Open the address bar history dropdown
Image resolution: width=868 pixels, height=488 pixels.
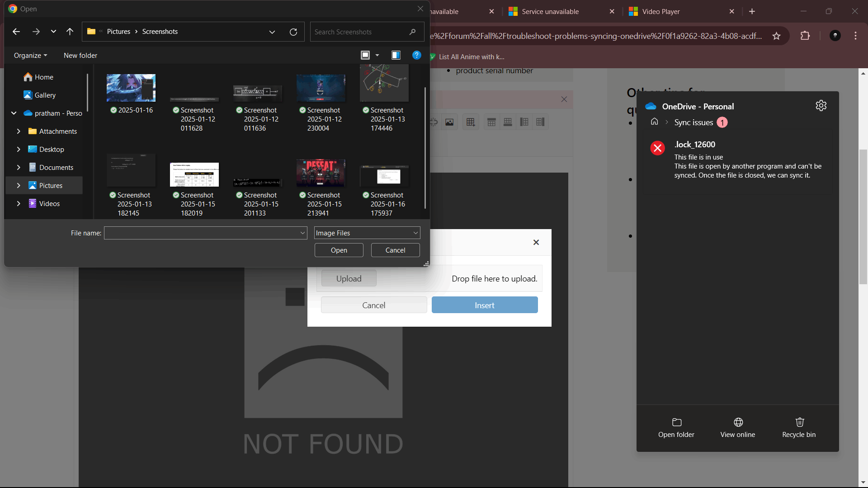pos(272,32)
